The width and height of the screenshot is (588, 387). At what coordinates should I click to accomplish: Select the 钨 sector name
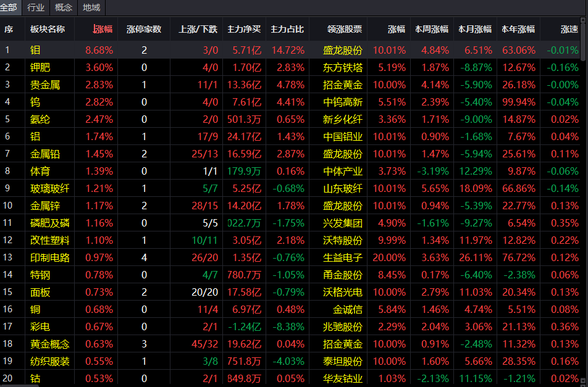point(35,102)
